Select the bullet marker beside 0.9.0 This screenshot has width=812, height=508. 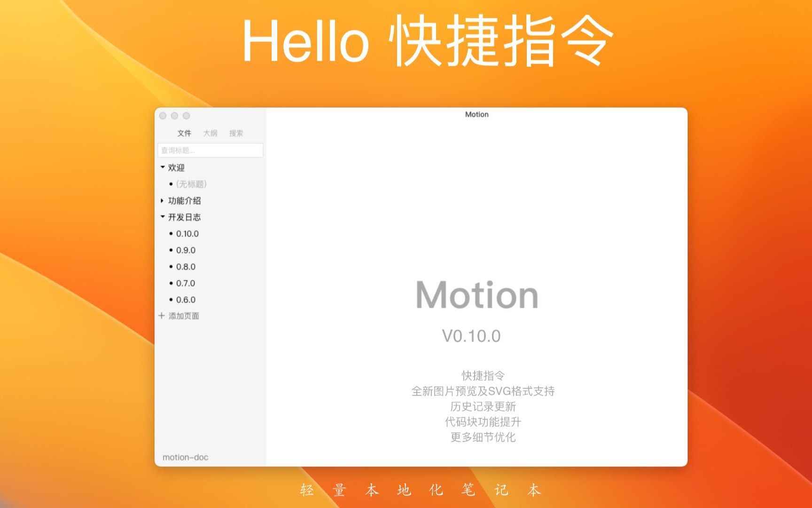click(x=171, y=250)
